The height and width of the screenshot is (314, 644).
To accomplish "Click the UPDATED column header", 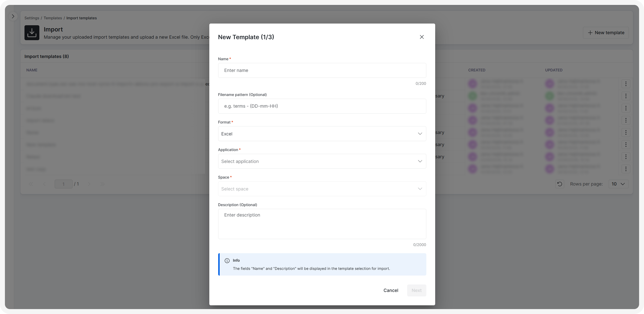I will click(x=554, y=70).
